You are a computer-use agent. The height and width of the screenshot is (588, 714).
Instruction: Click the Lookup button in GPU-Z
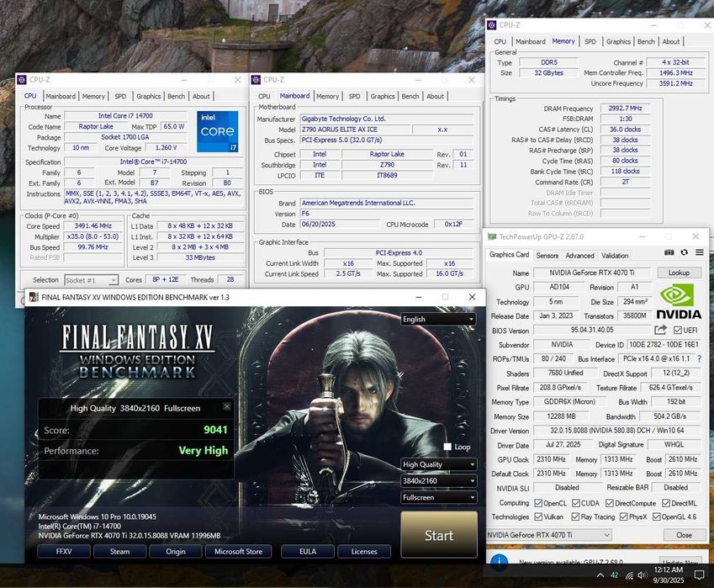[x=679, y=273]
